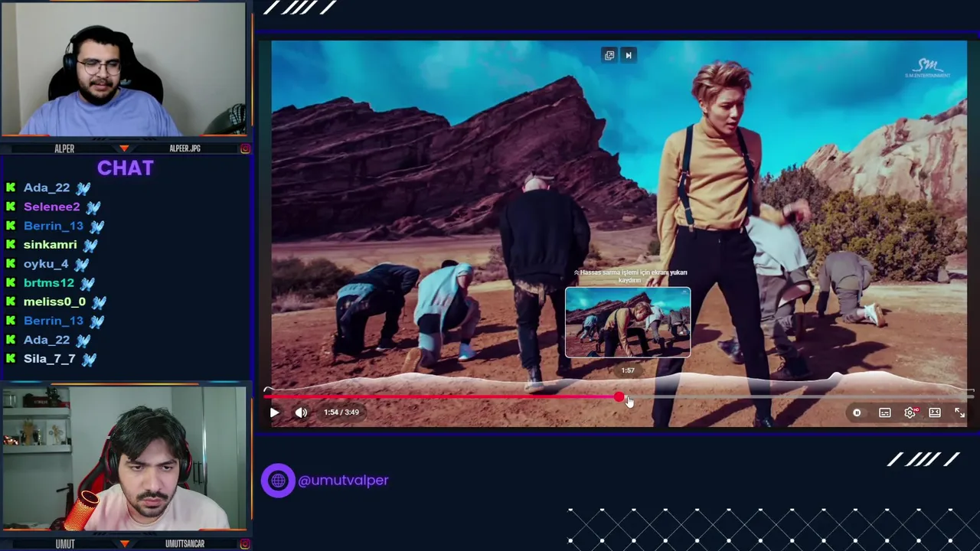This screenshot has width=980, height=551.
Task: Click meliss0_0's name in chat
Action: tap(54, 302)
